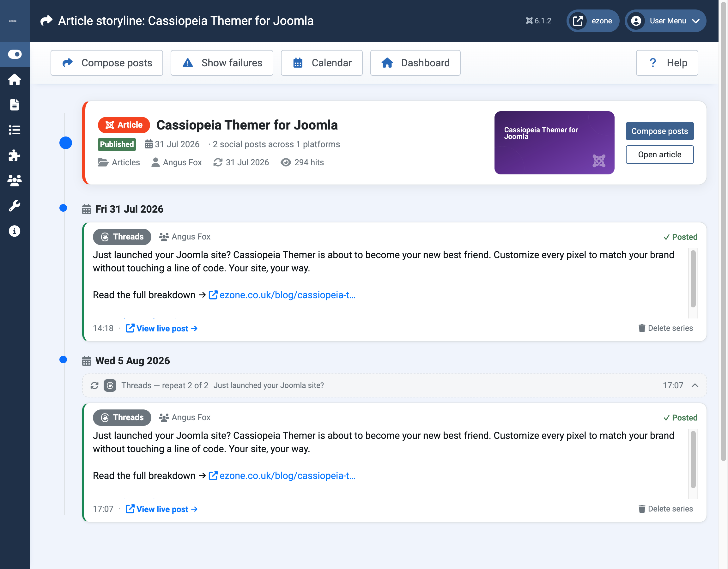The width and height of the screenshot is (728, 569).
Task: Go to Dashboard from the toolbar
Action: point(415,63)
